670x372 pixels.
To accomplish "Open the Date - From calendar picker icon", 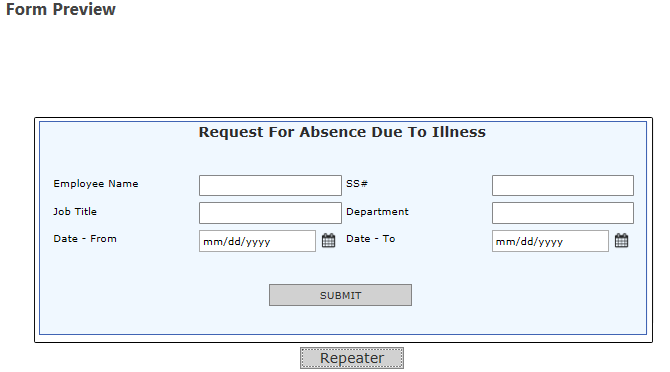I will click(x=328, y=240).
